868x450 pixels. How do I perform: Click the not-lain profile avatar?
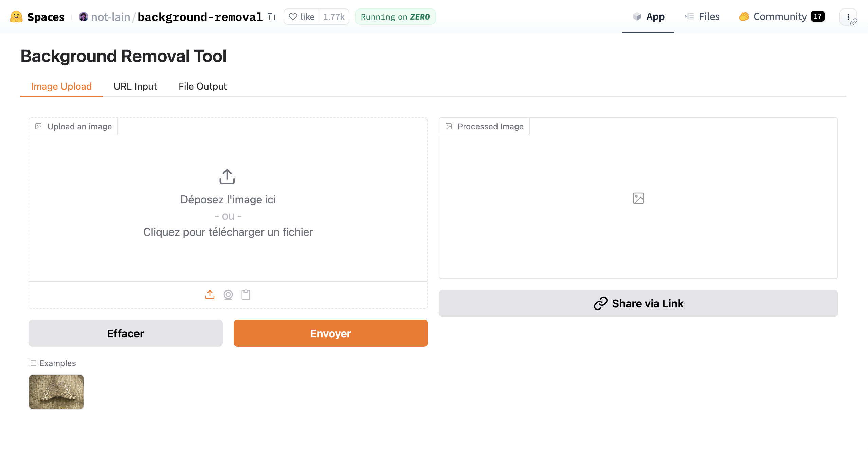83,17
